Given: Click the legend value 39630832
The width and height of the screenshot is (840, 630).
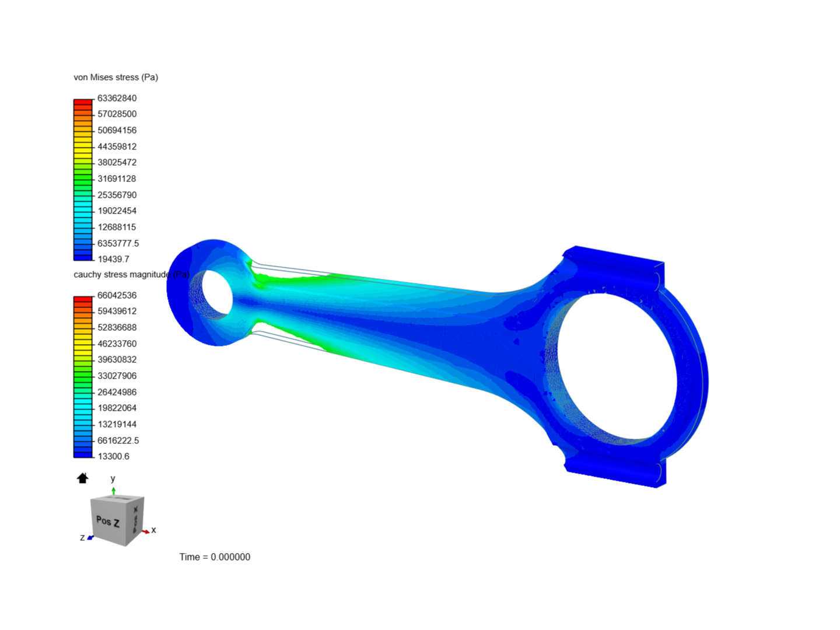Looking at the screenshot, I should [x=117, y=359].
